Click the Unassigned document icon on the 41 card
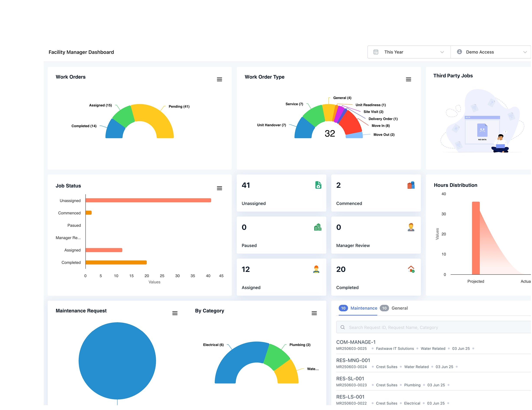Image resolution: width=532 pixels, height=410 pixels. pyautogui.click(x=319, y=185)
